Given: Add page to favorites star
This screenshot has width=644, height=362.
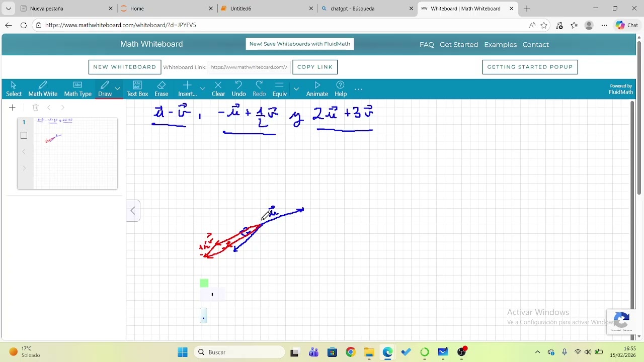Looking at the screenshot, I should coord(544,25).
